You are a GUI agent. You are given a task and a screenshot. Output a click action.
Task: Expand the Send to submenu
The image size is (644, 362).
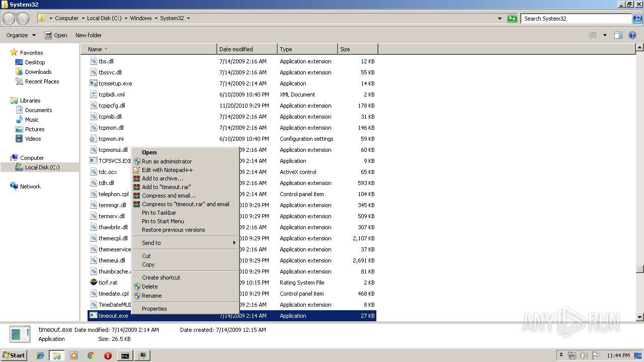tap(185, 243)
